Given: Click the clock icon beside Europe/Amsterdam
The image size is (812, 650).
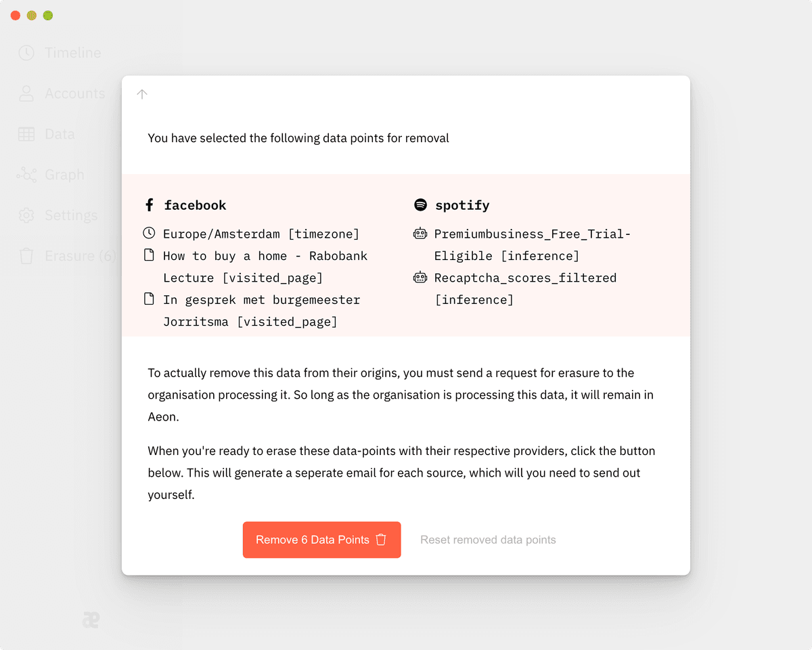Looking at the screenshot, I should point(149,234).
